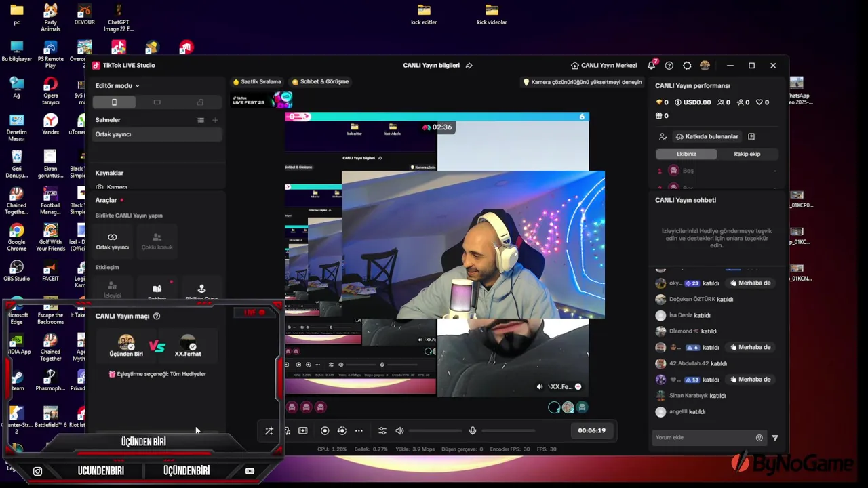Screen dimensions: 868x488
Task: Select the Ortak yayıncı scene
Action: [157, 134]
